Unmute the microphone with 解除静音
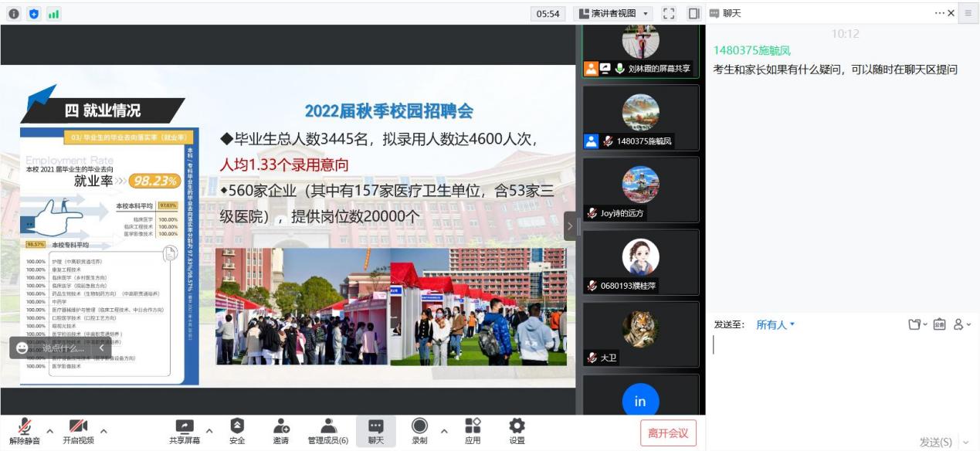 click(x=25, y=431)
